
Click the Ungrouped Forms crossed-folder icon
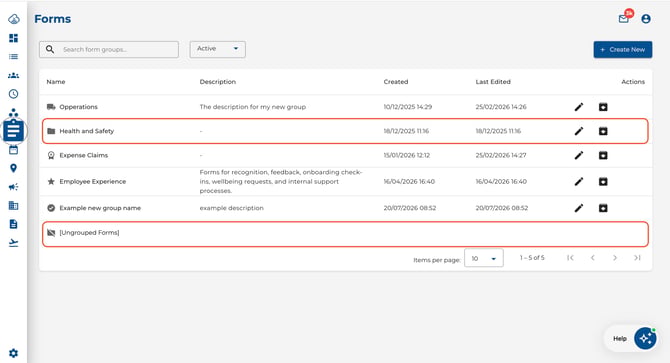(51, 233)
